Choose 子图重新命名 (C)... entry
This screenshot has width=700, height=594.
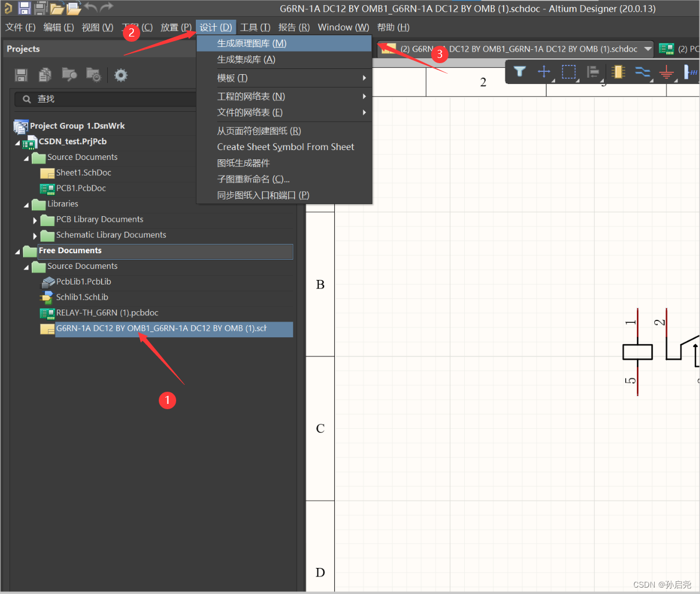[284, 179]
